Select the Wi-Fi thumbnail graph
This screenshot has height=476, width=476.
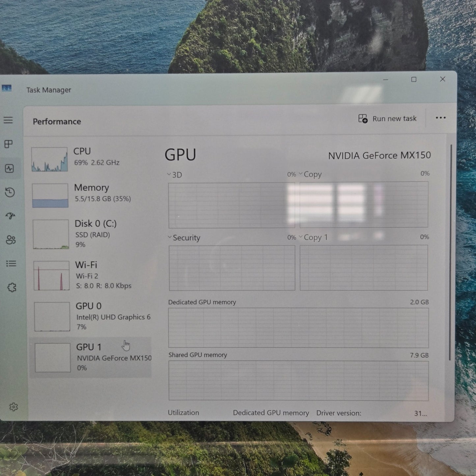click(x=52, y=276)
